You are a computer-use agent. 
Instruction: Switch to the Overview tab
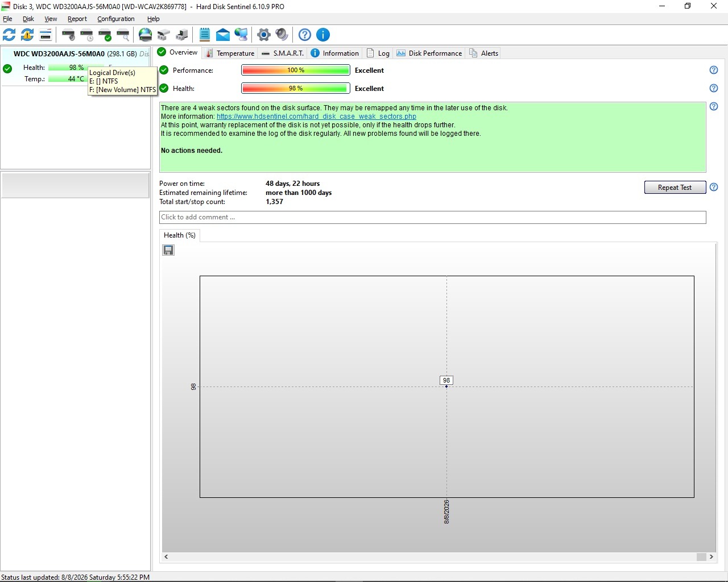[x=177, y=52]
